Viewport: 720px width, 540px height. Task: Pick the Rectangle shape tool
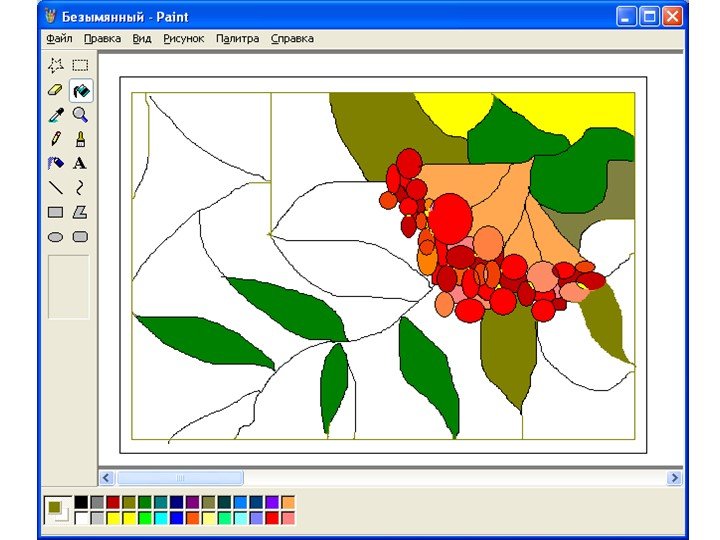click(x=56, y=212)
